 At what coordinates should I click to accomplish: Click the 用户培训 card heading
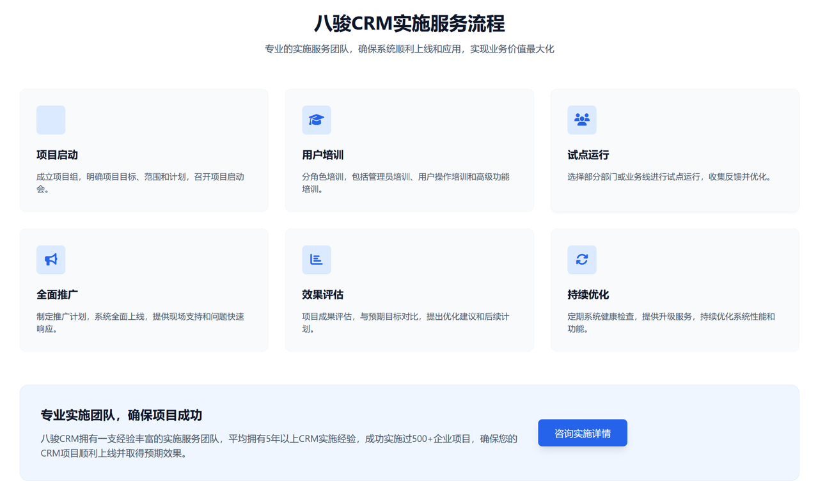click(322, 155)
